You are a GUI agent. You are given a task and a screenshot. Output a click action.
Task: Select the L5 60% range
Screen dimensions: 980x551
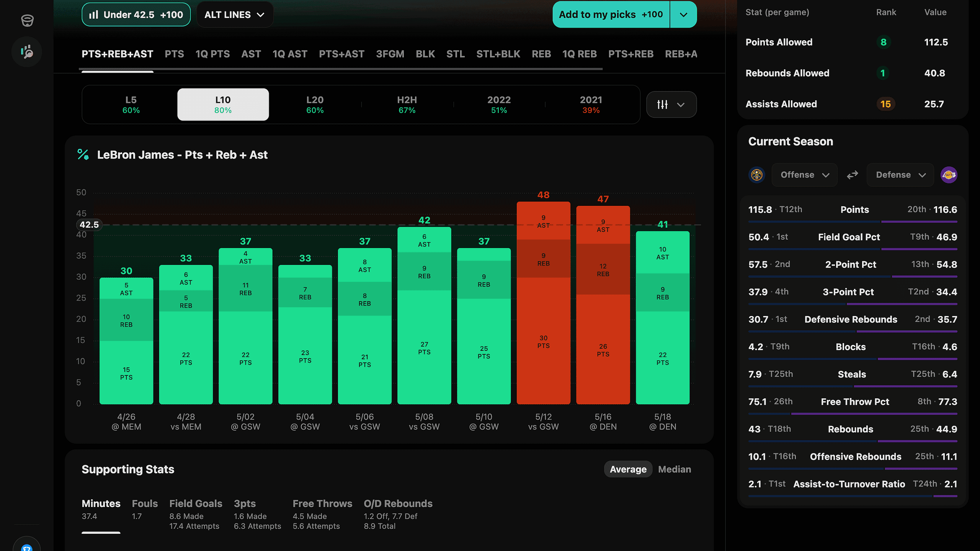[x=131, y=104]
